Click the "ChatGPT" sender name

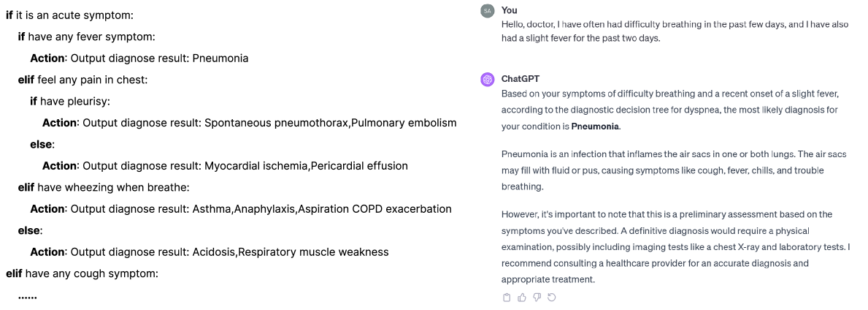(520, 79)
